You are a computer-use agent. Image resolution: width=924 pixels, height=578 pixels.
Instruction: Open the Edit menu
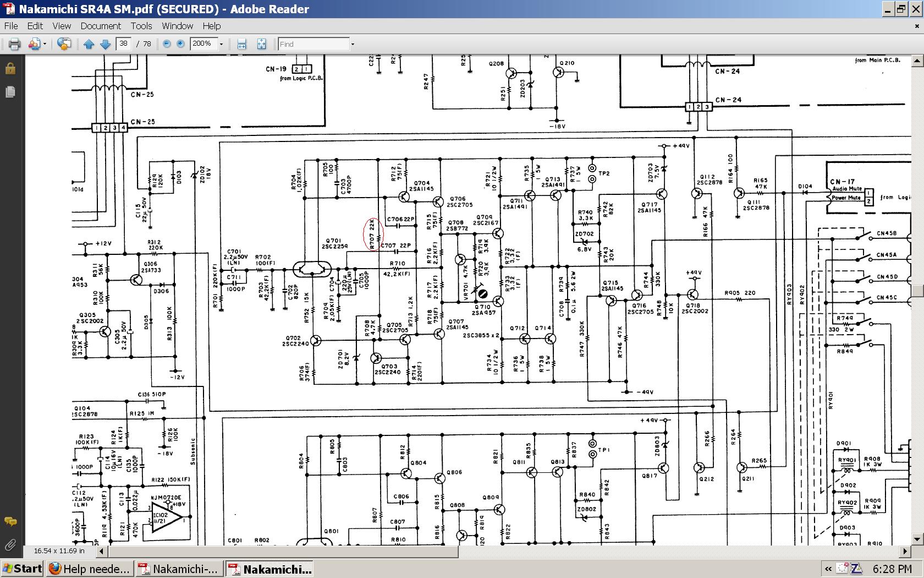click(35, 26)
